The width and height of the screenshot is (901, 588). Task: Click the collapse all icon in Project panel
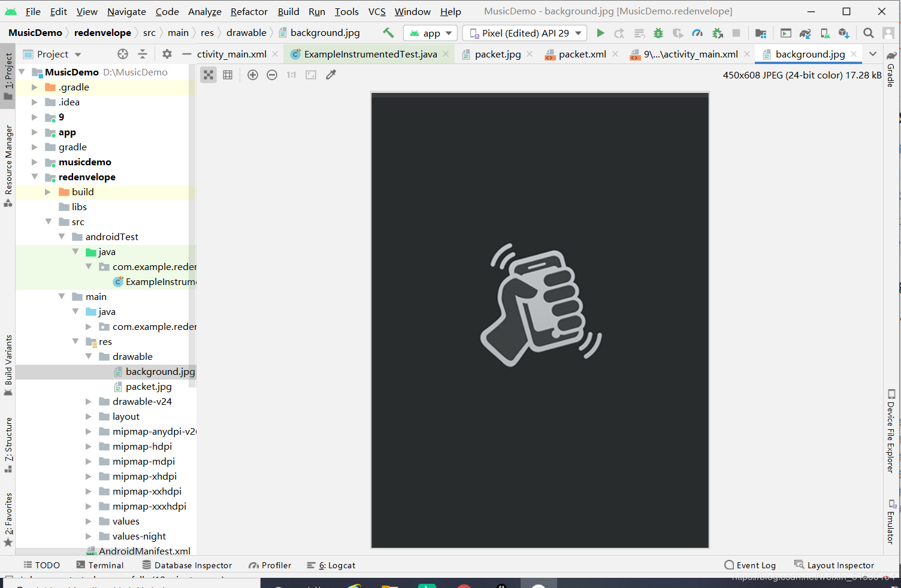143,54
